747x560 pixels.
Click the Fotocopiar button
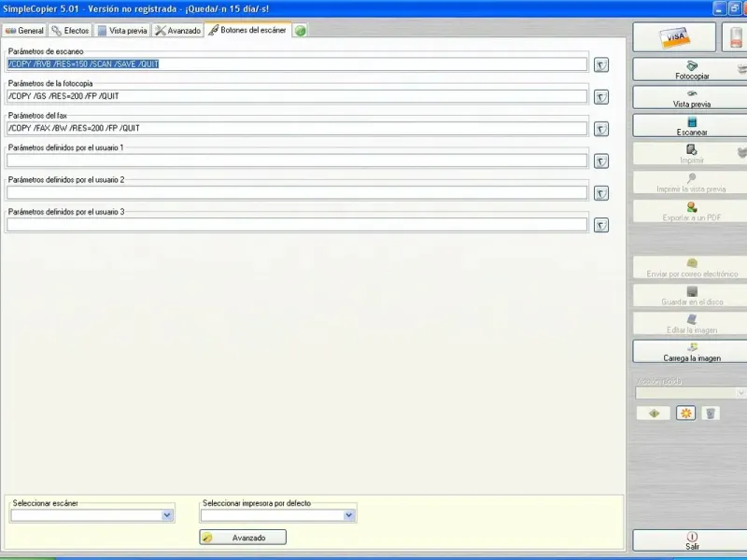[692, 70]
